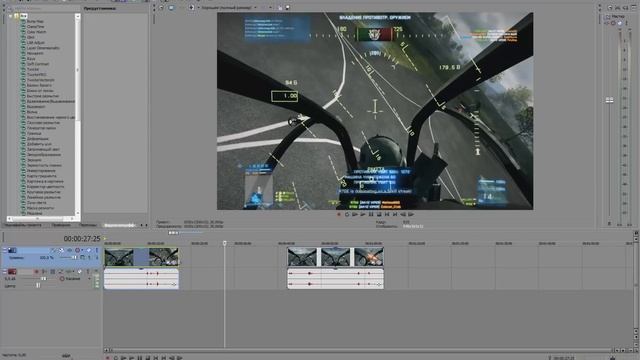Mute the audio track
The width and height of the screenshot is (640, 360).
80,271
